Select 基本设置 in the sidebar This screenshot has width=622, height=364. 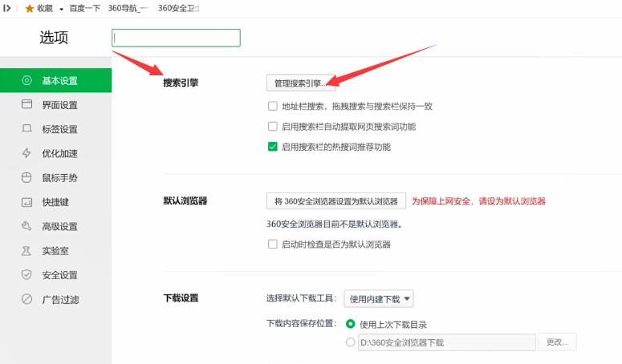(56, 80)
